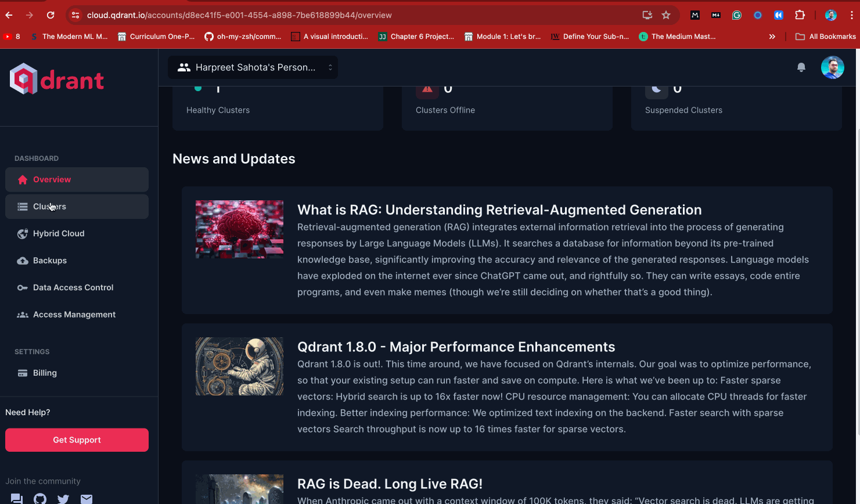Open the Chrome three-dot menu
The image size is (860, 504).
852,15
